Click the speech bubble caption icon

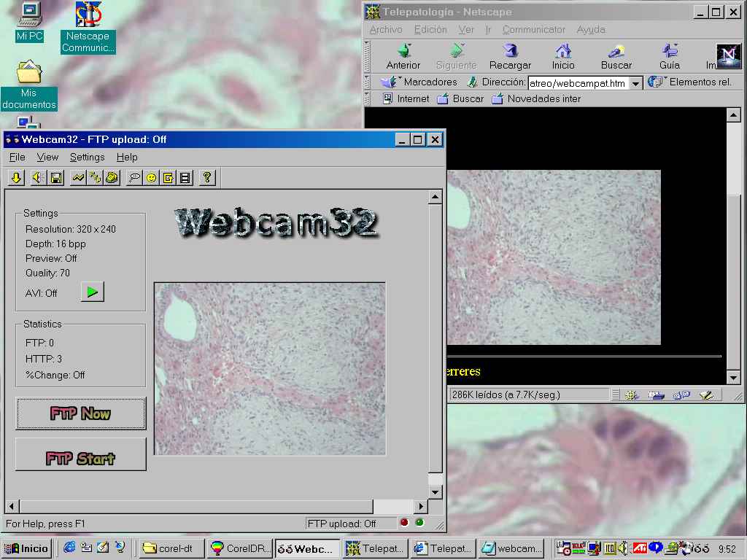point(133,177)
